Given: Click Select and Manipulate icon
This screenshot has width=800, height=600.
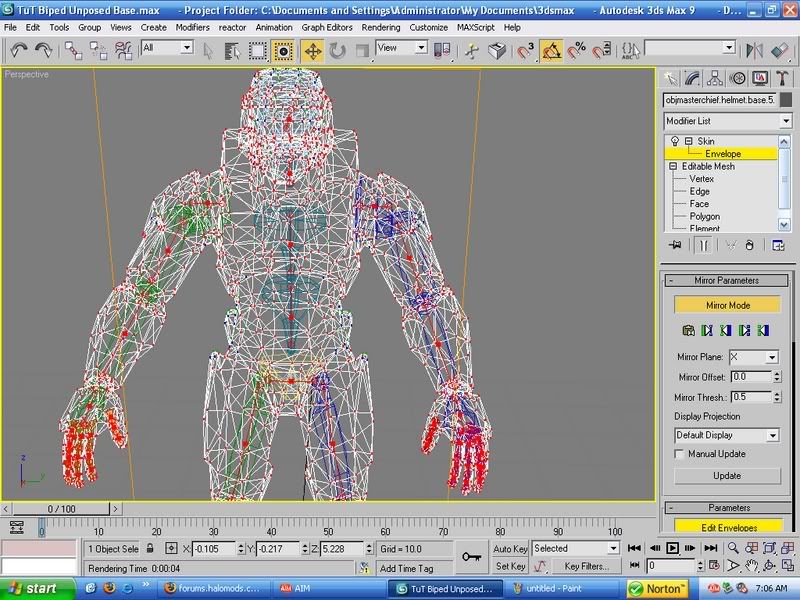Looking at the screenshot, I should click(472, 51).
